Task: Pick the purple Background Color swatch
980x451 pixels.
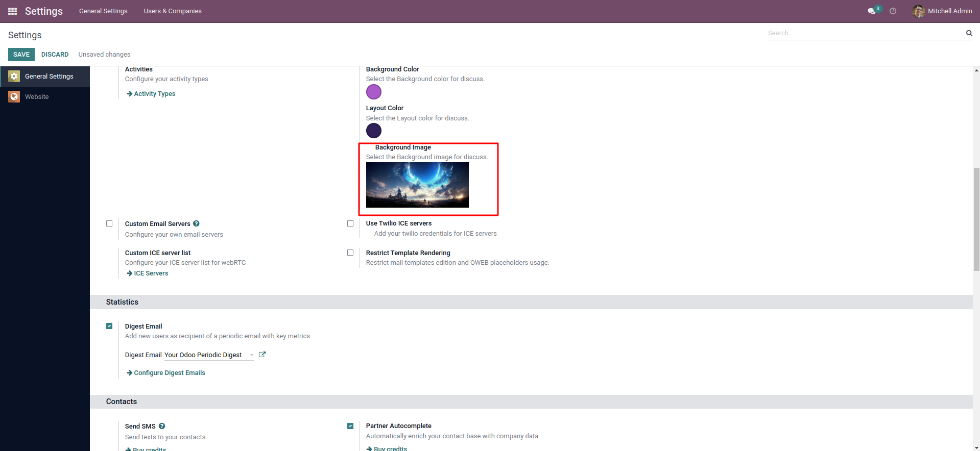Action: pyautogui.click(x=374, y=92)
